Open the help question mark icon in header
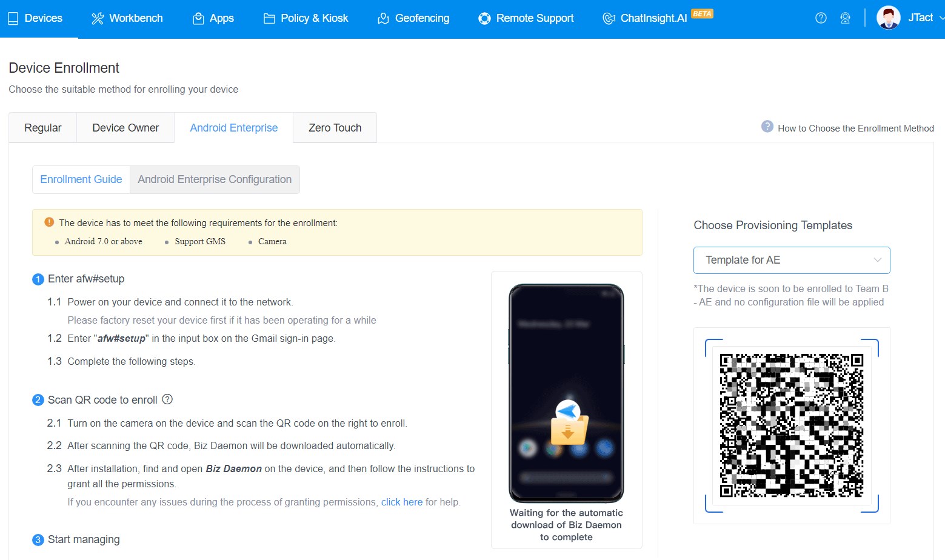Viewport: 945px width, 560px height. 821,18
